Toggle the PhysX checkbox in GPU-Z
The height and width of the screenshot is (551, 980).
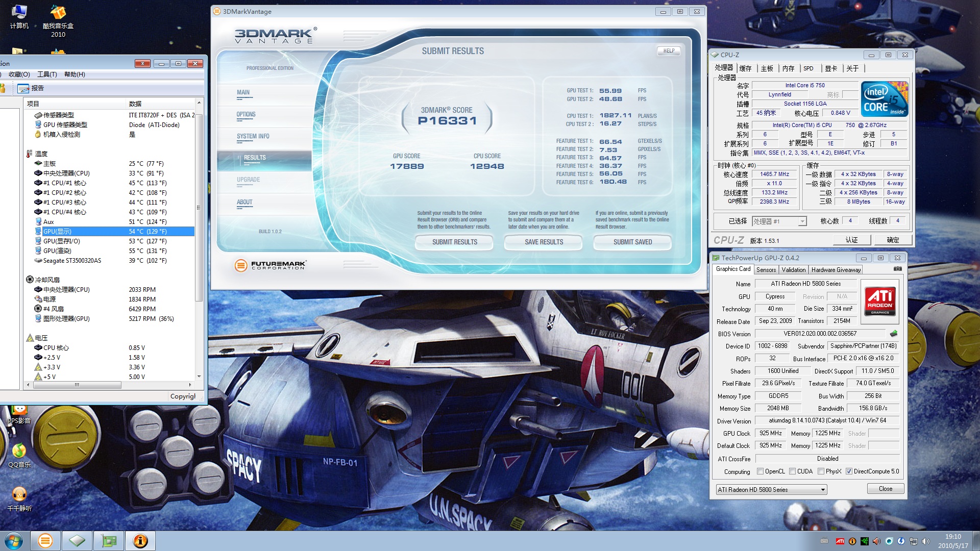(x=821, y=471)
